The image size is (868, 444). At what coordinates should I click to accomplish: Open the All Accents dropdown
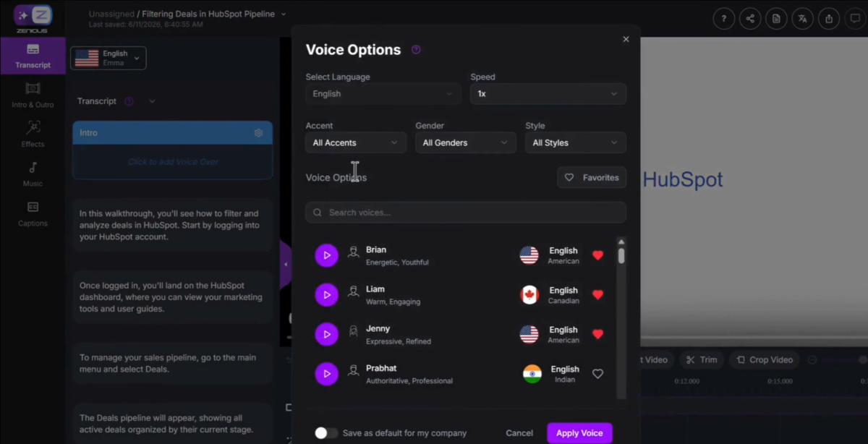coord(356,142)
